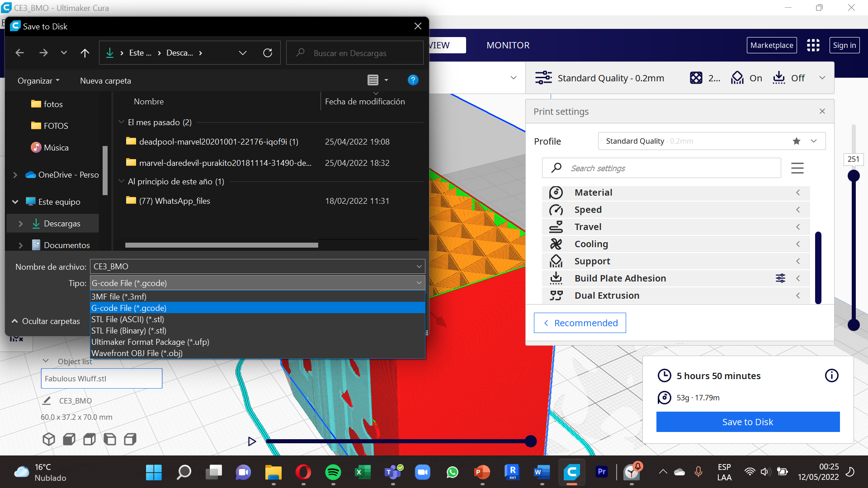The height and width of the screenshot is (488, 868).
Task: Click the simulation path slider handle
Action: [531, 441]
